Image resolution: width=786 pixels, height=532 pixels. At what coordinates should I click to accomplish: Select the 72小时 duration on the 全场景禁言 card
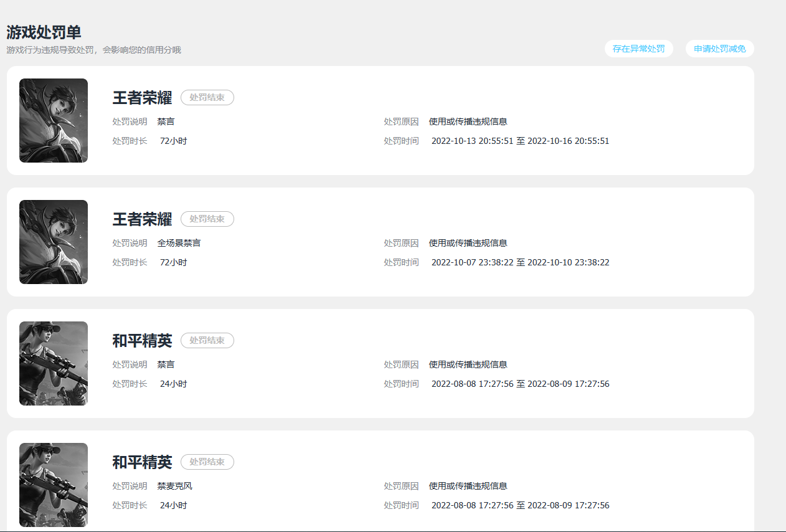point(173,262)
